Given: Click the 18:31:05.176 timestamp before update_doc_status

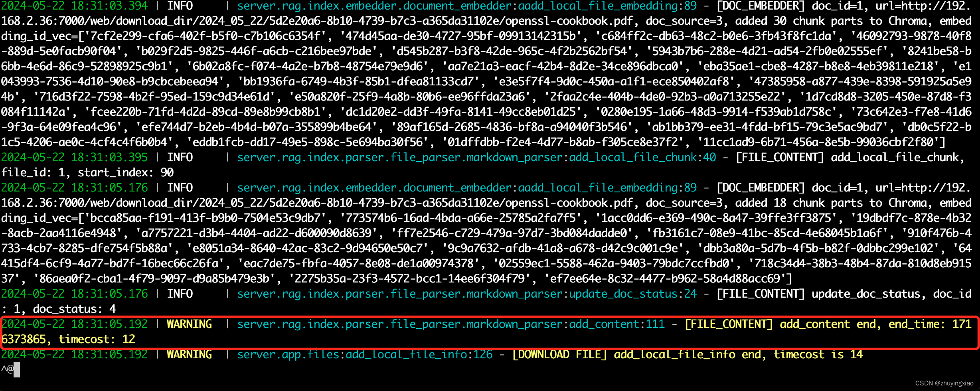Looking at the screenshot, I should pos(109,294).
